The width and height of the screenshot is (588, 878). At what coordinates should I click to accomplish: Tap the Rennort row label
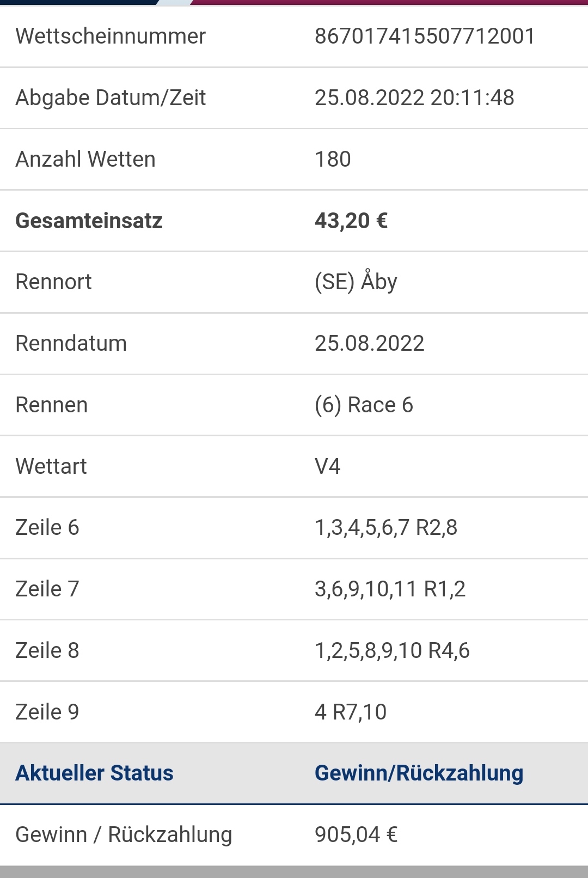click(x=53, y=282)
